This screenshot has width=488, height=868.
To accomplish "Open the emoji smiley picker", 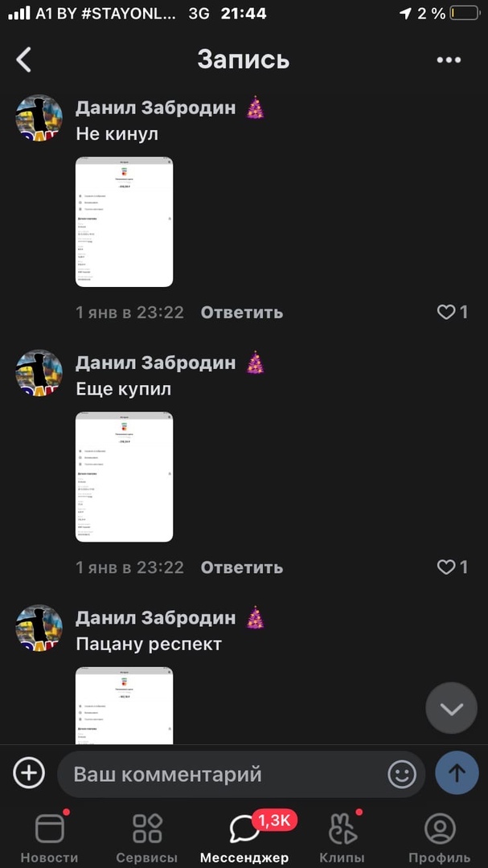I will [402, 774].
